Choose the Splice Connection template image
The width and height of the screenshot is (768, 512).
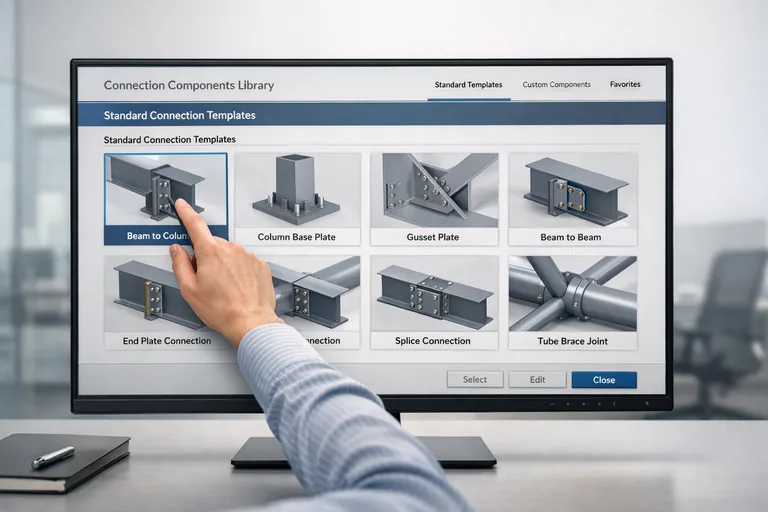433,292
